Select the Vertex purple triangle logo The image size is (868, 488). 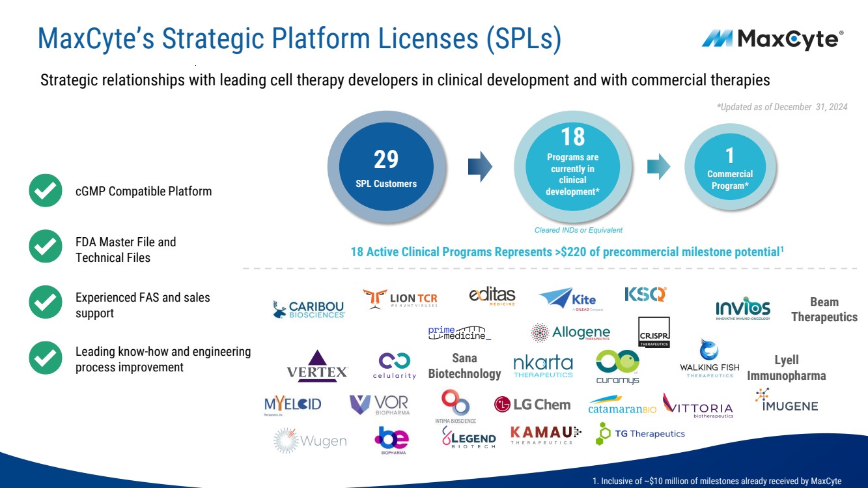point(317,366)
